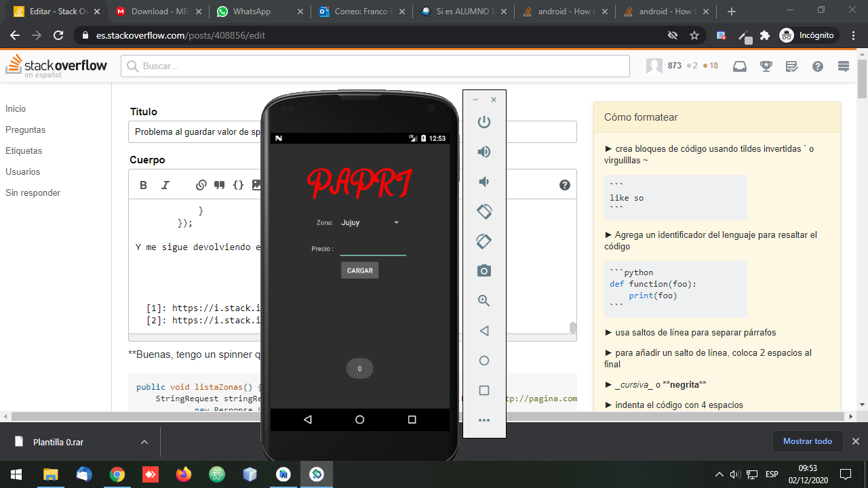Image resolution: width=868 pixels, height=488 pixels.
Task: Bookmark page with star icon
Action: click(x=694, y=35)
